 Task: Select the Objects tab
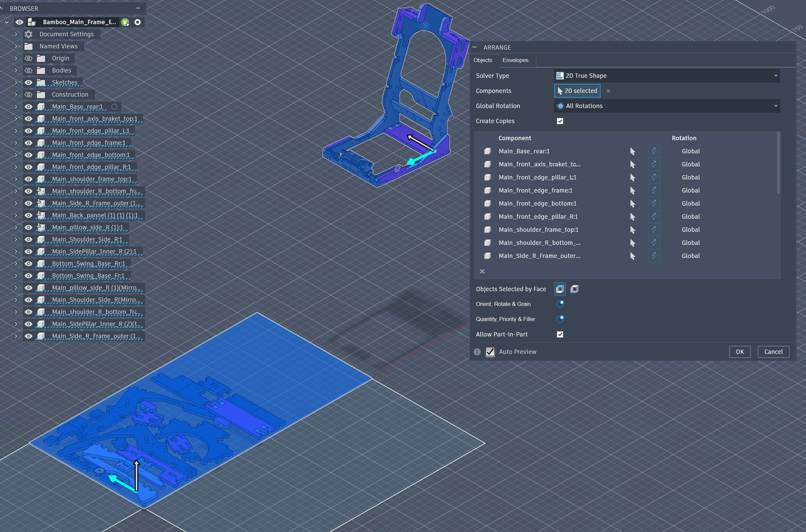(483, 60)
